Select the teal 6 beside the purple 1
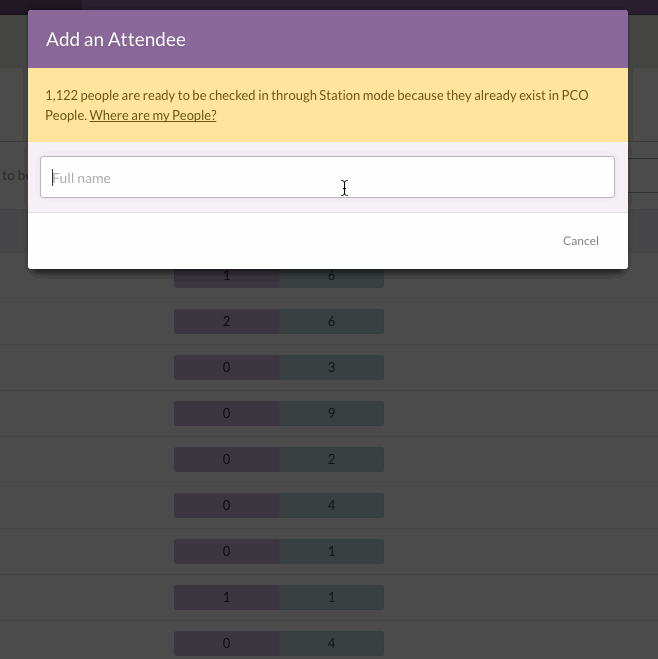The height and width of the screenshot is (659, 658). coord(332,277)
